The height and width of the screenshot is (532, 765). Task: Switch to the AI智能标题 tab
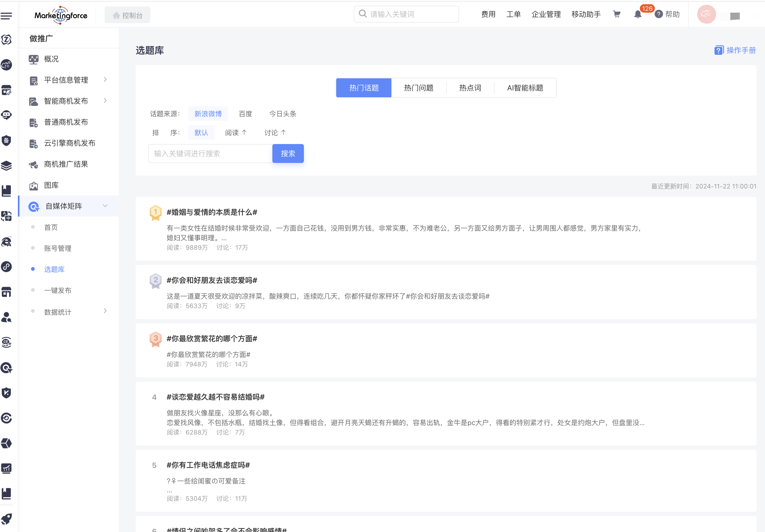[525, 88]
